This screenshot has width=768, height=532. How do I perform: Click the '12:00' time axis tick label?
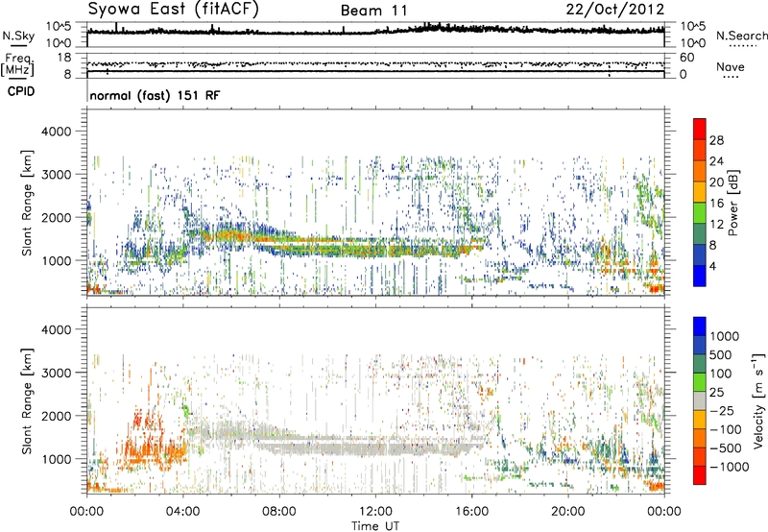click(x=375, y=512)
